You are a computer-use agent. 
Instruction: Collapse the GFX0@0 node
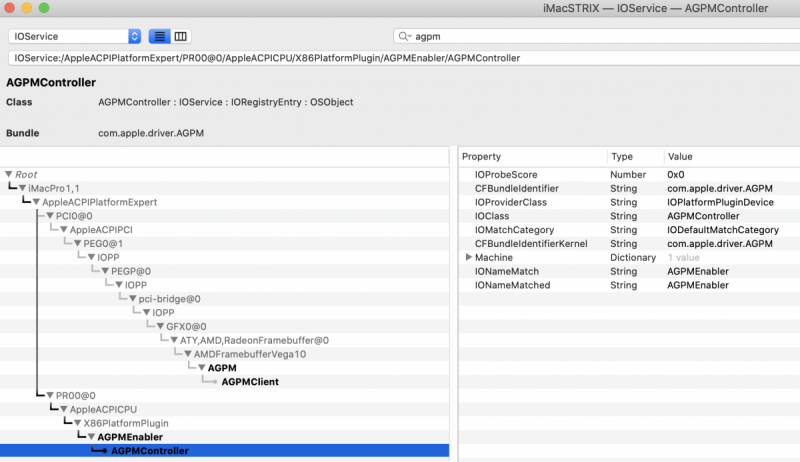pos(160,326)
